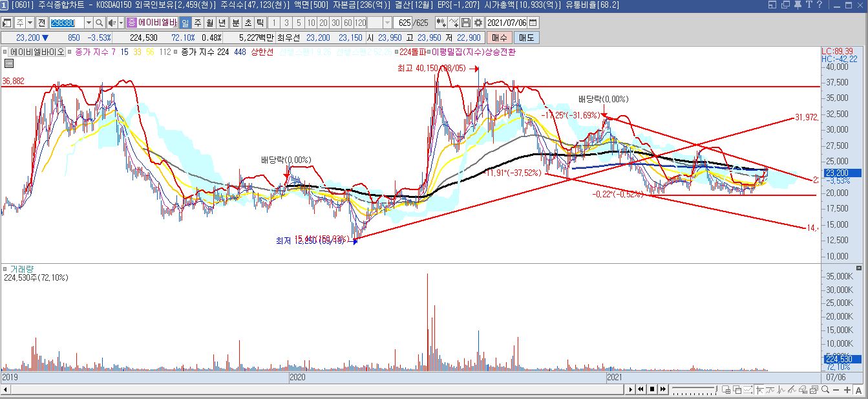Zoom out chart with minus icon
The width and height of the screenshot is (868, 399).
point(836,389)
